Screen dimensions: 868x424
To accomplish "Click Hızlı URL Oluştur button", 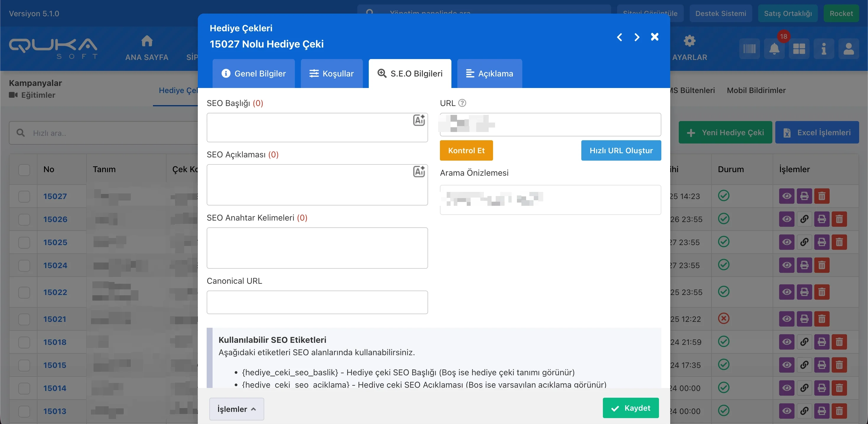I will 621,150.
